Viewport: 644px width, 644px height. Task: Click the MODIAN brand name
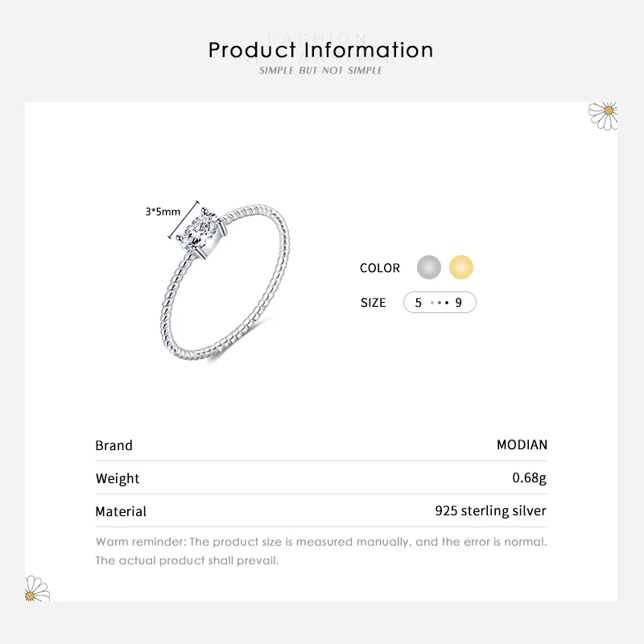[522, 444]
